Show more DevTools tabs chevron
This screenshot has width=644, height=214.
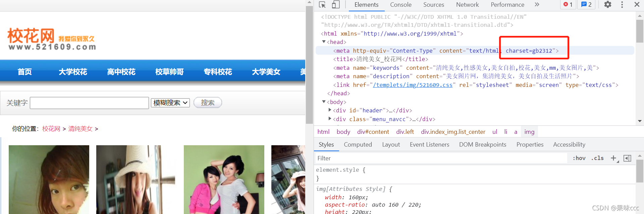point(537,4)
